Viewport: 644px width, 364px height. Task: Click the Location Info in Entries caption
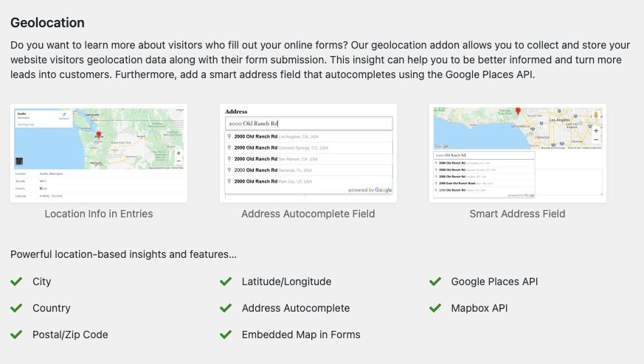click(99, 214)
